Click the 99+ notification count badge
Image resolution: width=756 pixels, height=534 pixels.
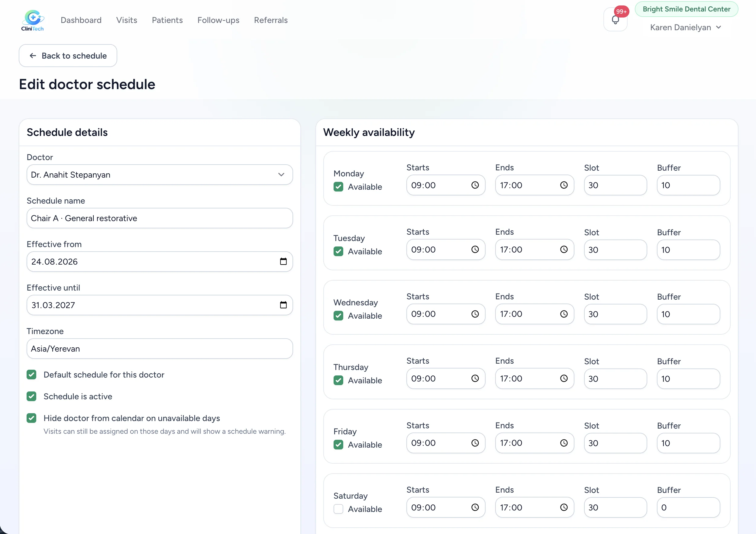click(621, 11)
